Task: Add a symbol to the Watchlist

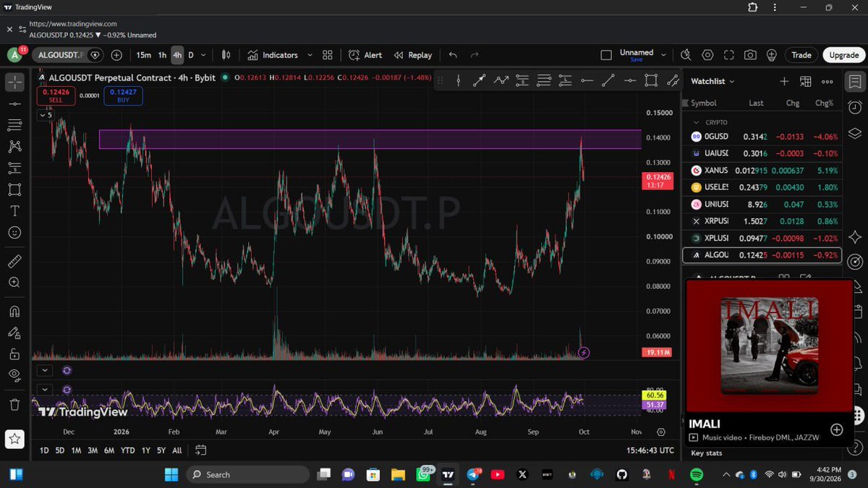Action: [784, 82]
